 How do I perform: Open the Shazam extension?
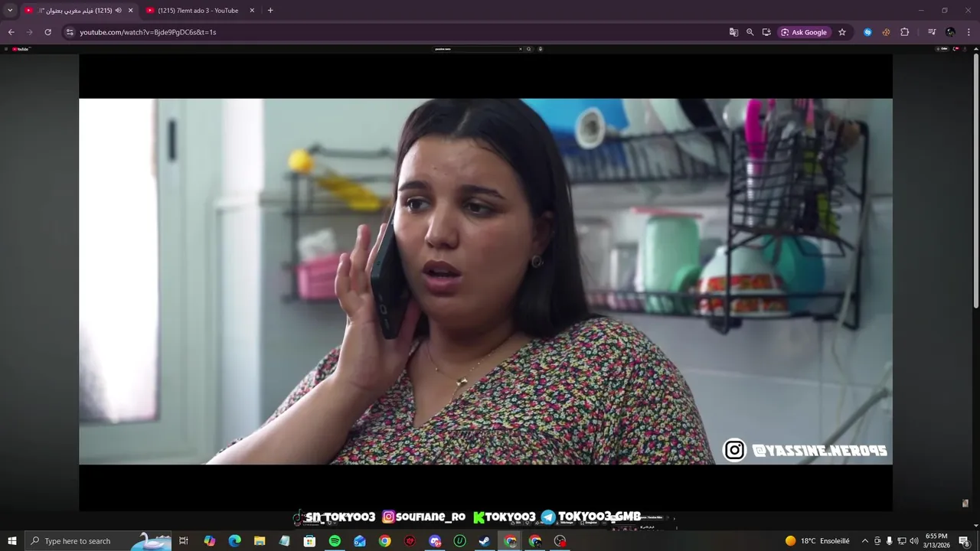867,32
